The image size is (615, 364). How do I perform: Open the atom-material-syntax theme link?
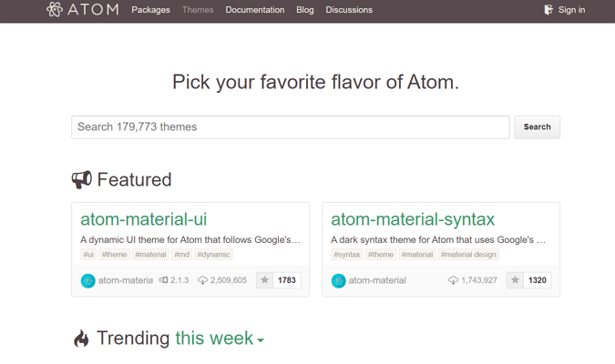pyautogui.click(x=413, y=219)
